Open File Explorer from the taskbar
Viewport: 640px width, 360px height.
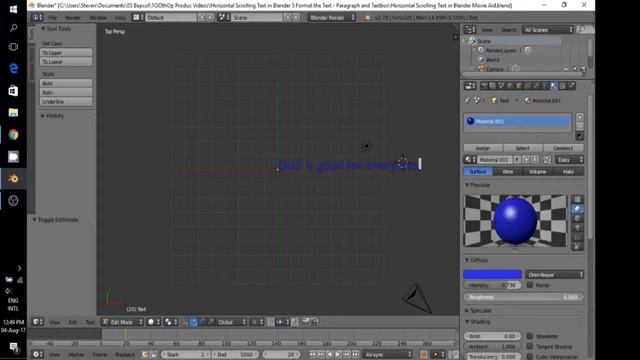13,113
